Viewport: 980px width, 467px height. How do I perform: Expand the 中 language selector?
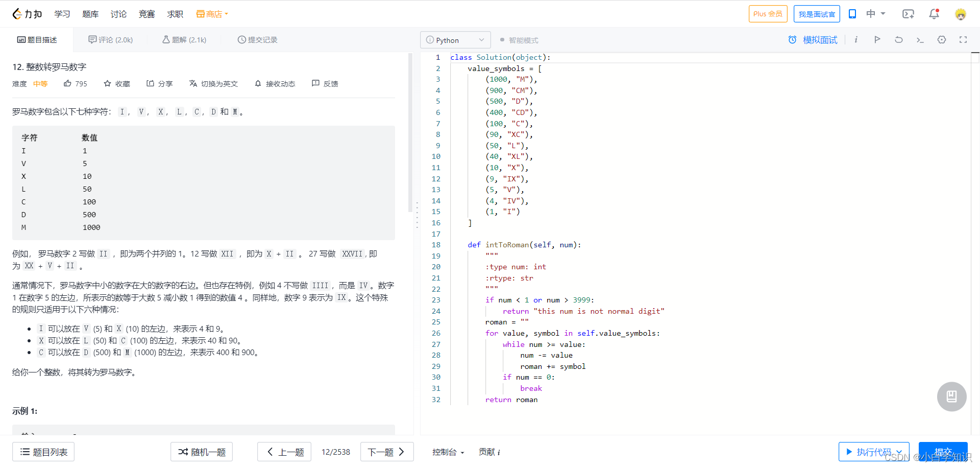pyautogui.click(x=875, y=14)
